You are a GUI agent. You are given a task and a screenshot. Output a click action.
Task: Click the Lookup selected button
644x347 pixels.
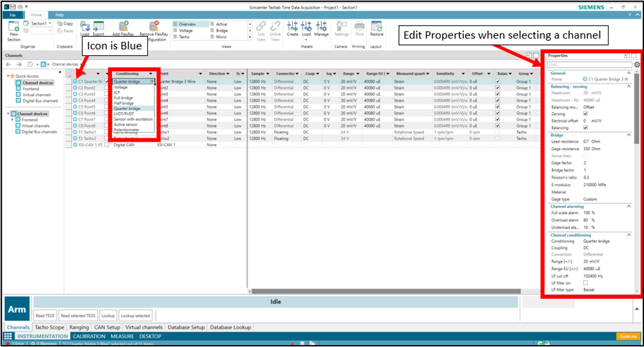click(x=136, y=315)
